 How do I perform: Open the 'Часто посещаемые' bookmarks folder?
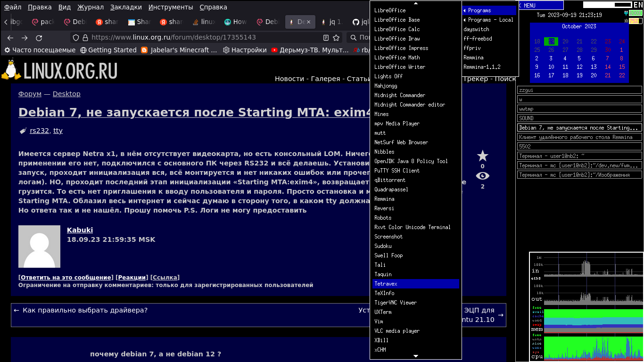(40, 50)
